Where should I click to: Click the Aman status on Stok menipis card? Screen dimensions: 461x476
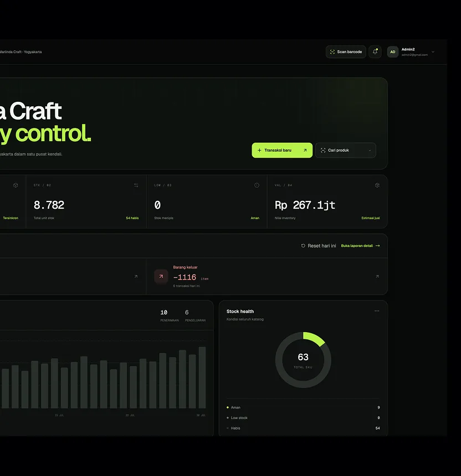click(x=255, y=218)
